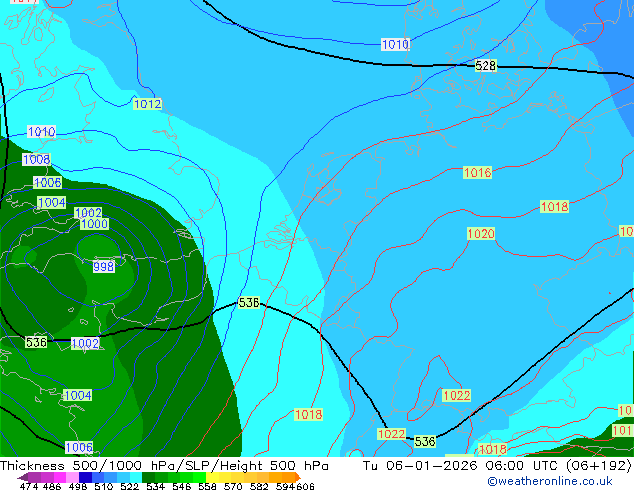Click the purple left arrow end of legend
Viewport: 634px width, 490px height.
[x=22, y=477]
